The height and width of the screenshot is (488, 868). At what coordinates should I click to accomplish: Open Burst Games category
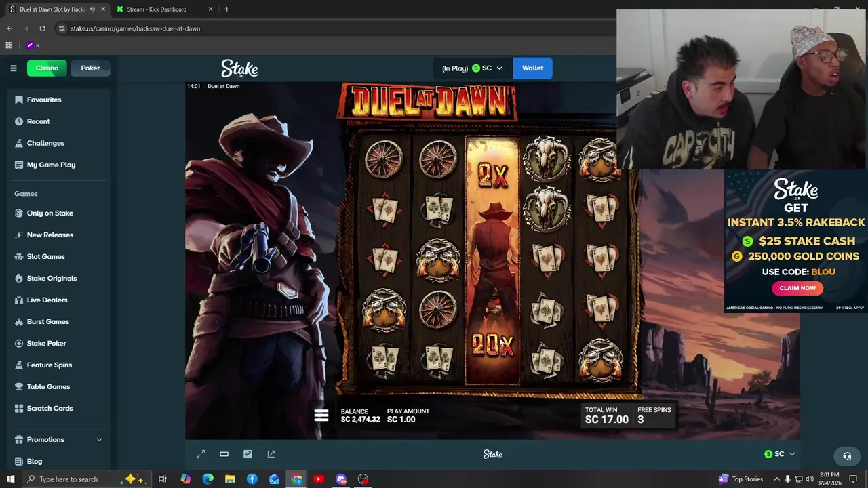(x=47, y=321)
